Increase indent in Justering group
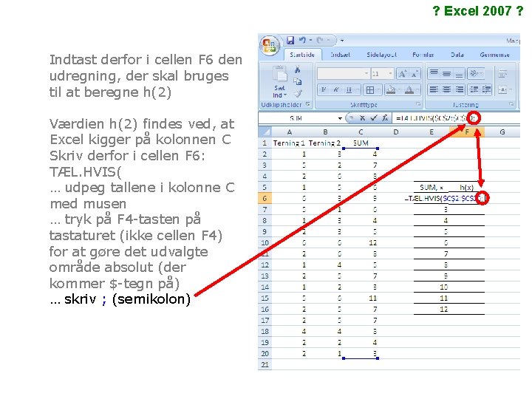532x399 pixels. tap(486, 89)
